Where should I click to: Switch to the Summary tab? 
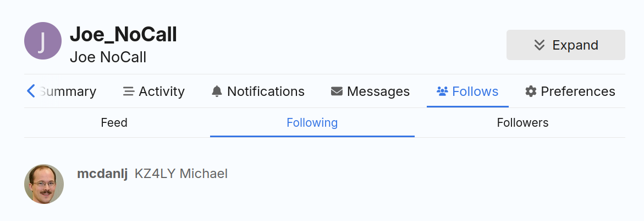click(x=70, y=91)
